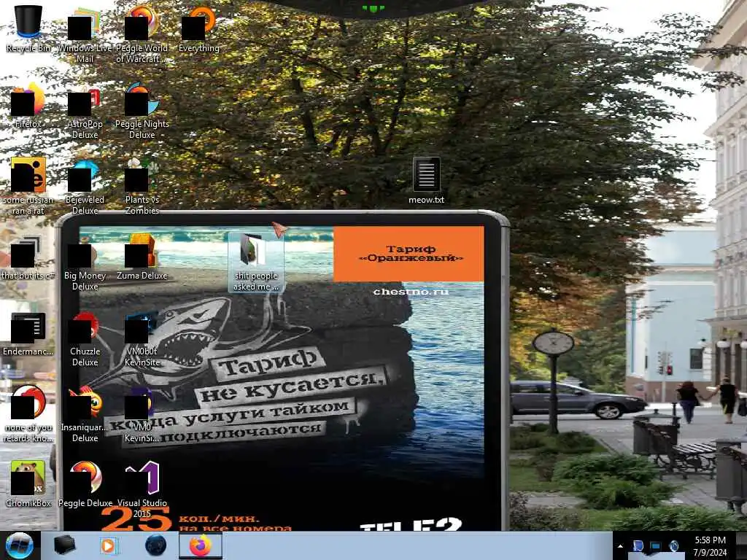Select the Plants vs Zombies shortcut
The height and width of the screenshot is (560, 747).
142,187
